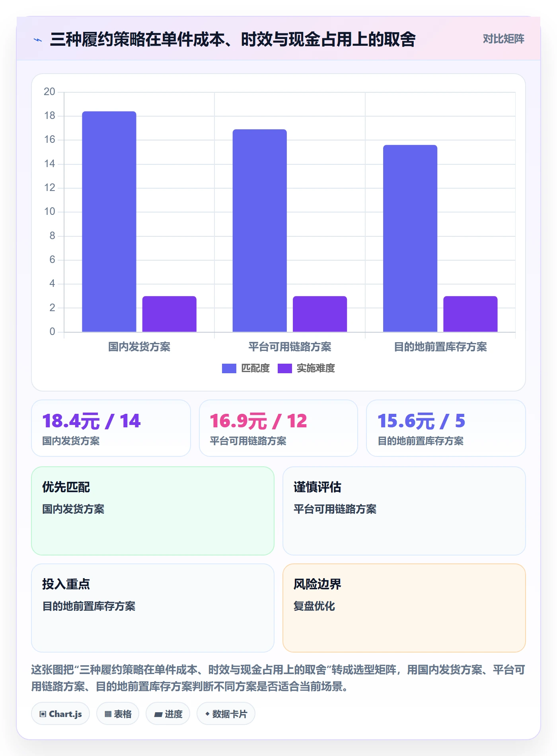
Task: Select the 15.6元 / 5 data card
Action: coord(446,428)
